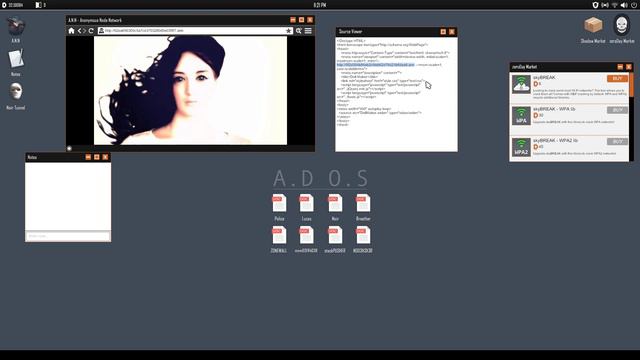Click the shield icon in top bar
The image size is (640, 360).
[x=595, y=5]
